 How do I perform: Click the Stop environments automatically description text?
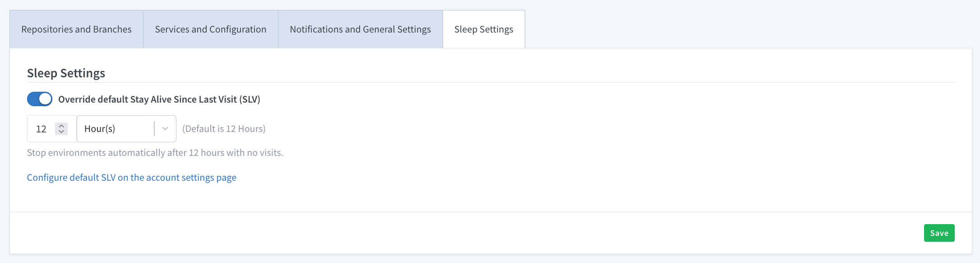click(155, 153)
